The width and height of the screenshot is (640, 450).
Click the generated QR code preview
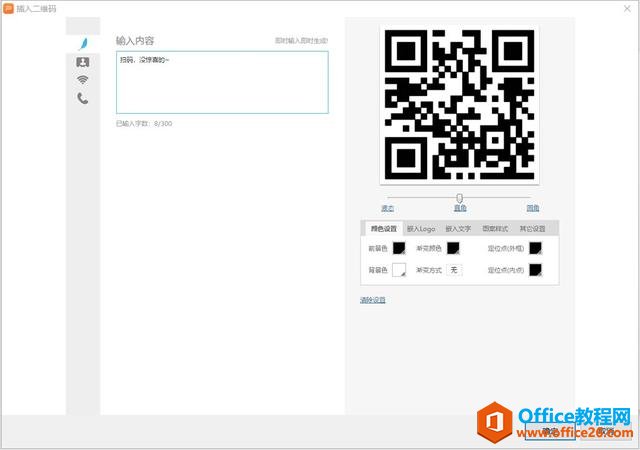point(459,105)
